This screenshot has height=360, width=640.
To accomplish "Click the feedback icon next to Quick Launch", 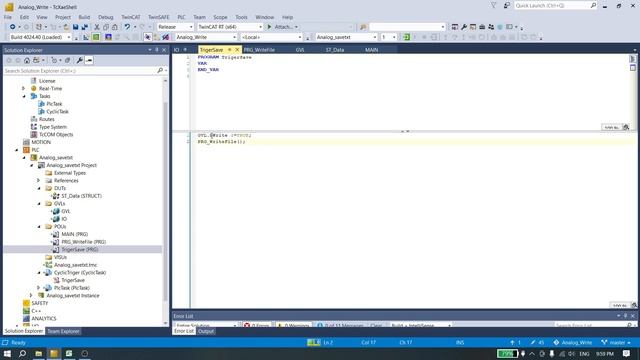I will coord(507,5).
